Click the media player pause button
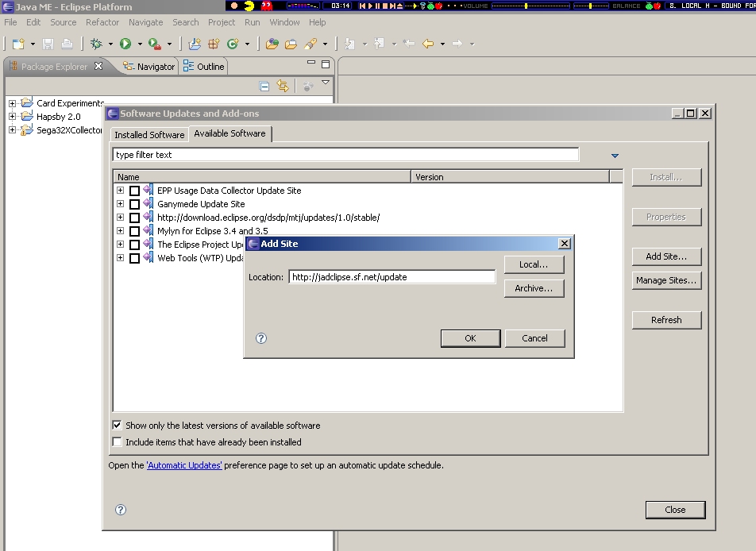The height and width of the screenshot is (551, 756). pyautogui.click(x=378, y=6)
